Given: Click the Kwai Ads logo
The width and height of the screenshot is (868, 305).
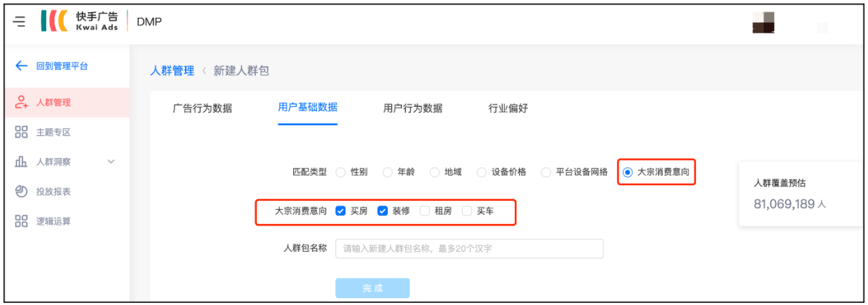Looking at the screenshot, I should pyautogui.click(x=80, y=21).
